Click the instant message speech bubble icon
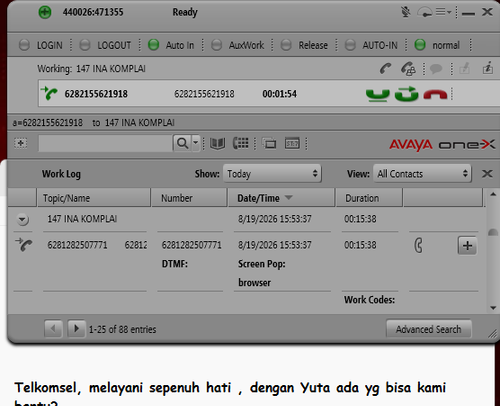500x406 pixels. tap(436, 69)
